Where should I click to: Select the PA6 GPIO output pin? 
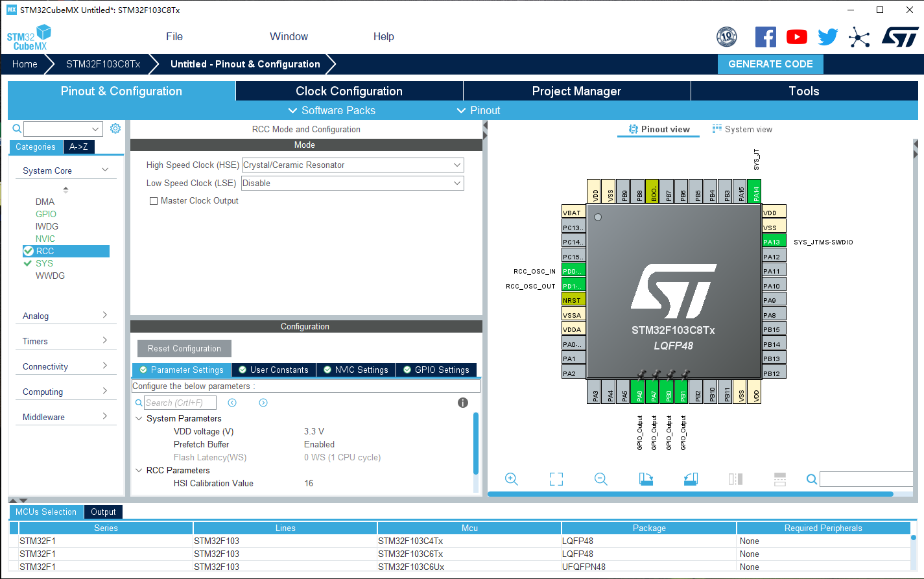639,391
